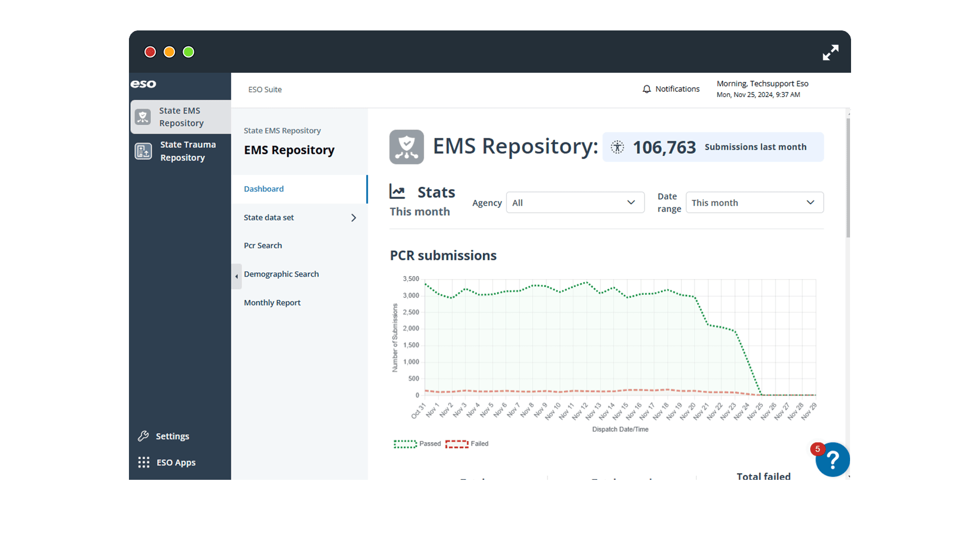Open the ESO Apps grid icon
The image size is (980, 551).
(x=143, y=462)
